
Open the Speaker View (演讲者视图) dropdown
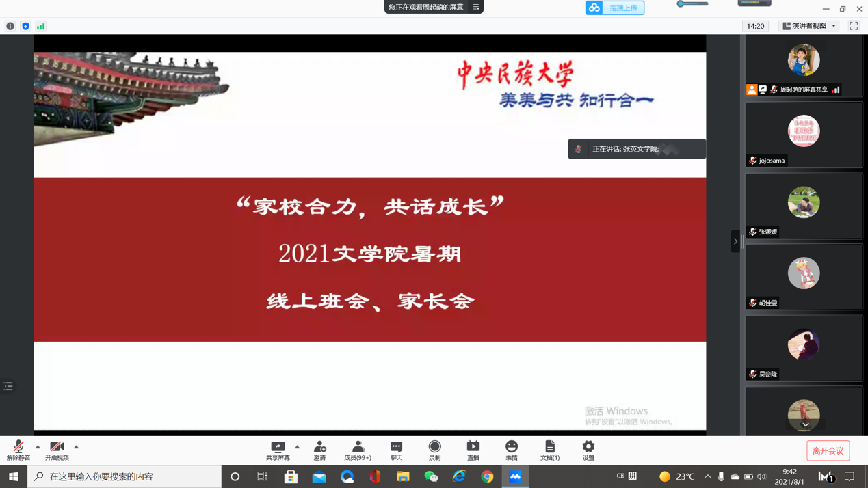click(809, 26)
